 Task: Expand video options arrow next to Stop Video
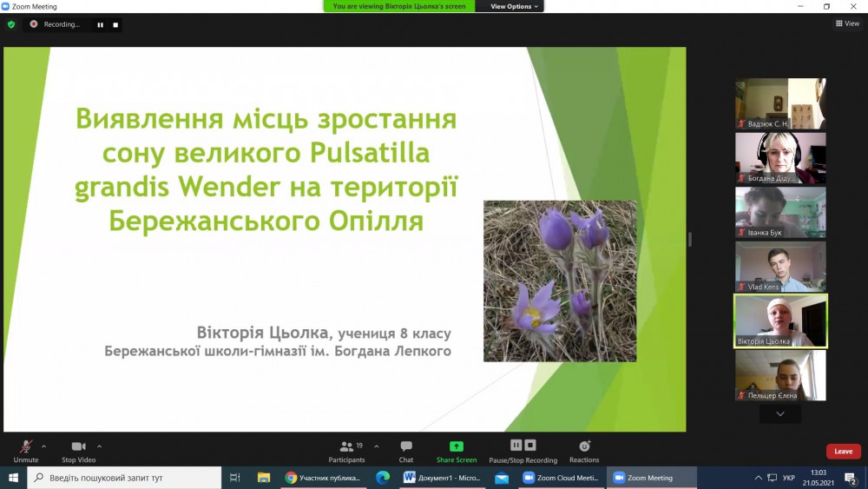(99, 446)
